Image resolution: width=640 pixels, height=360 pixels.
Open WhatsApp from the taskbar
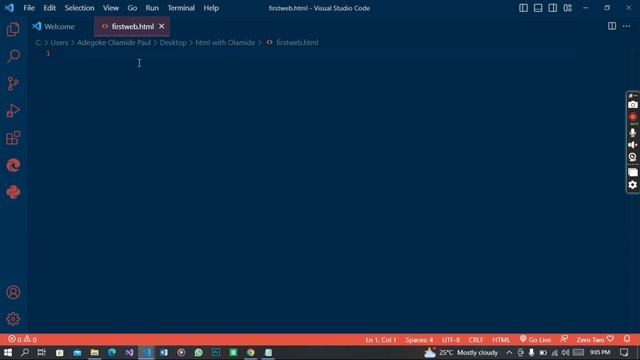click(198, 352)
